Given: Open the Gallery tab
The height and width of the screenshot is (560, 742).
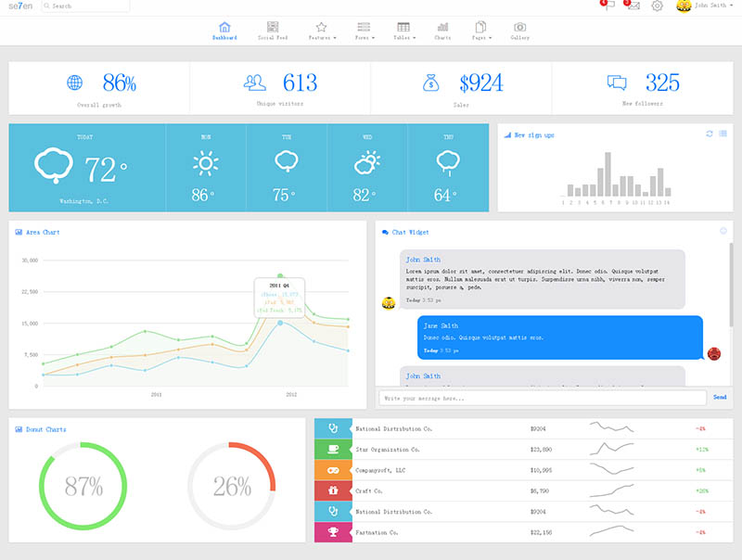Looking at the screenshot, I should click(x=520, y=32).
